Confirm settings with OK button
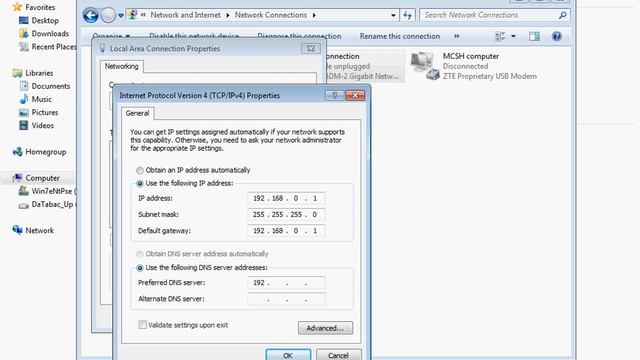This screenshot has height=360, width=640. point(288,355)
